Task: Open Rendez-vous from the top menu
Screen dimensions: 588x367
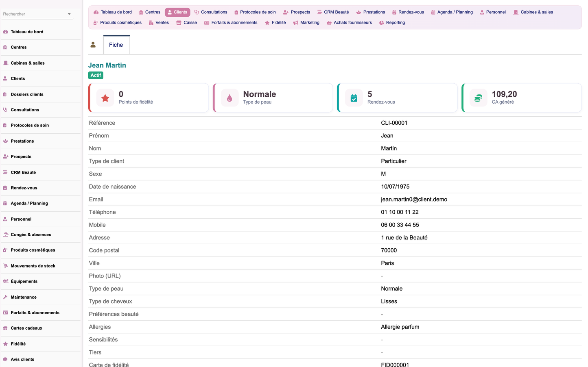Action: 408,12
